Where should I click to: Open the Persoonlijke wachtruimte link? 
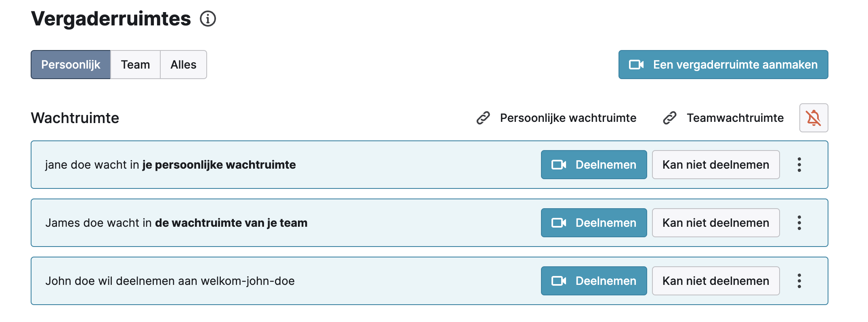point(568,118)
